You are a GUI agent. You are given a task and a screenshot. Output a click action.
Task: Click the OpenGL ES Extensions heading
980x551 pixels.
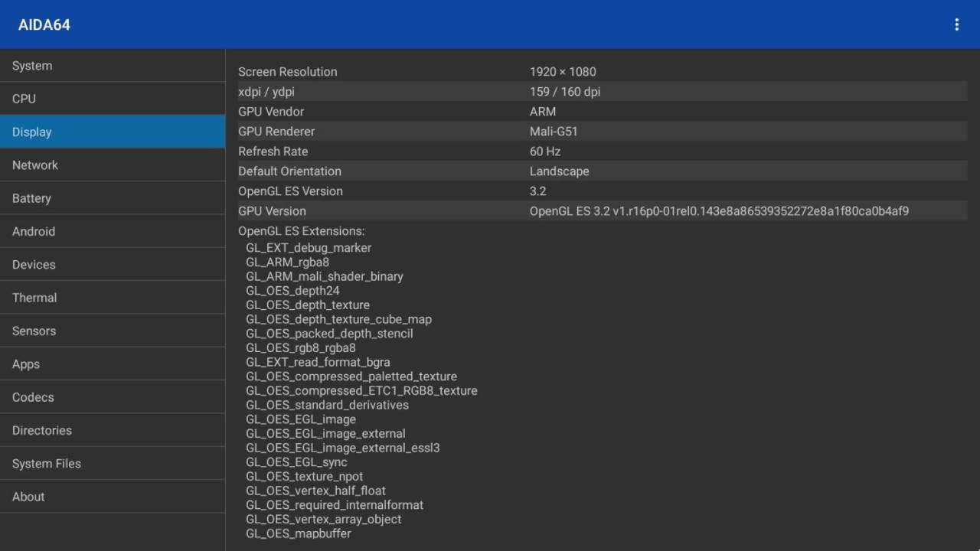[302, 231]
